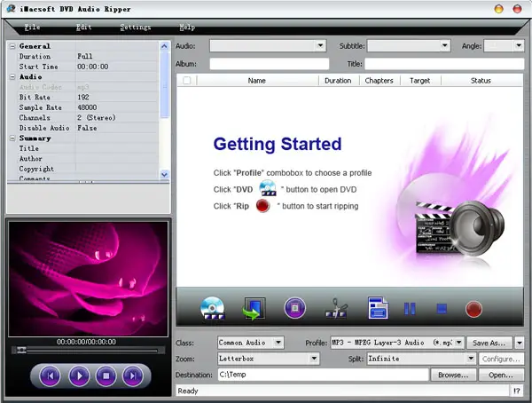Open the File menu
The height and width of the screenshot is (403, 532).
[32, 28]
